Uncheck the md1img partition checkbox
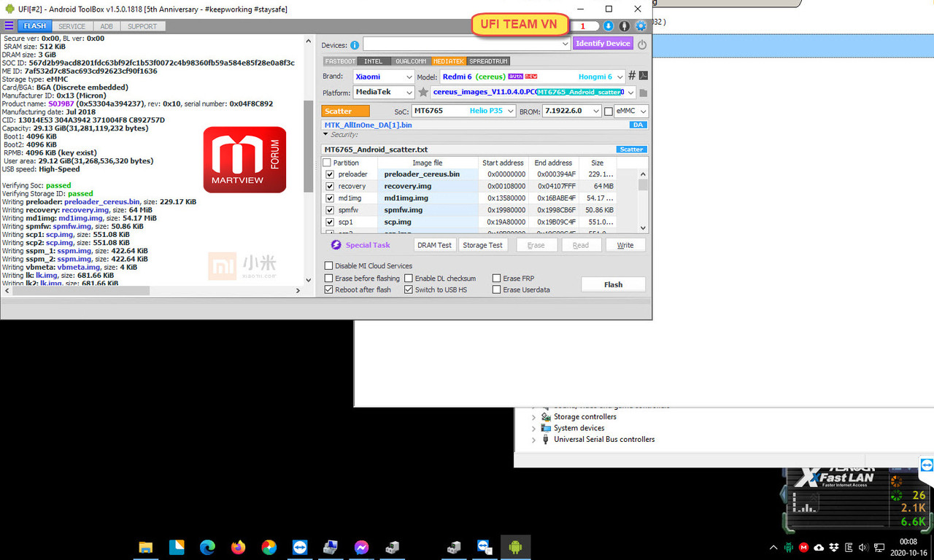934x560 pixels. click(330, 198)
